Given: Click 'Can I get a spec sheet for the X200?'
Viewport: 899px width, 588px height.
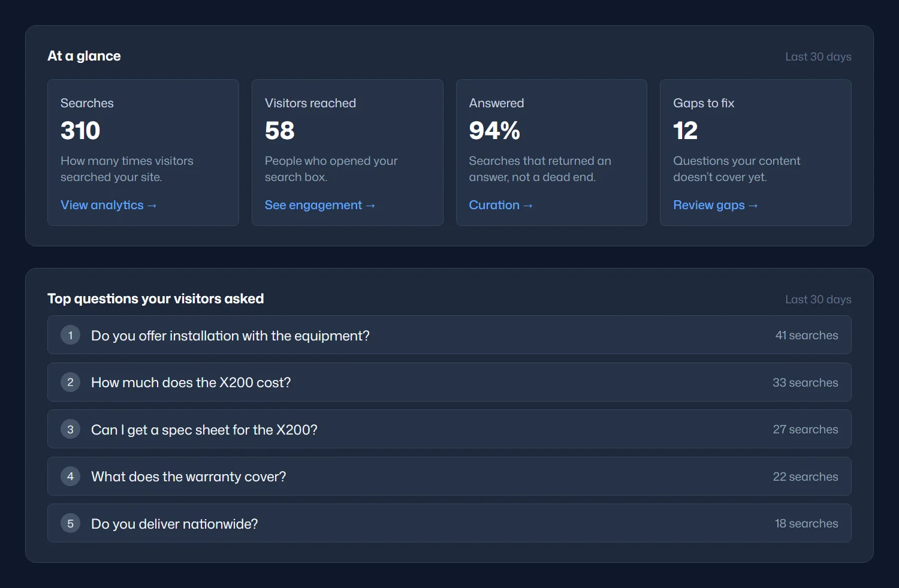Looking at the screenshot, I should coord(450,429).
